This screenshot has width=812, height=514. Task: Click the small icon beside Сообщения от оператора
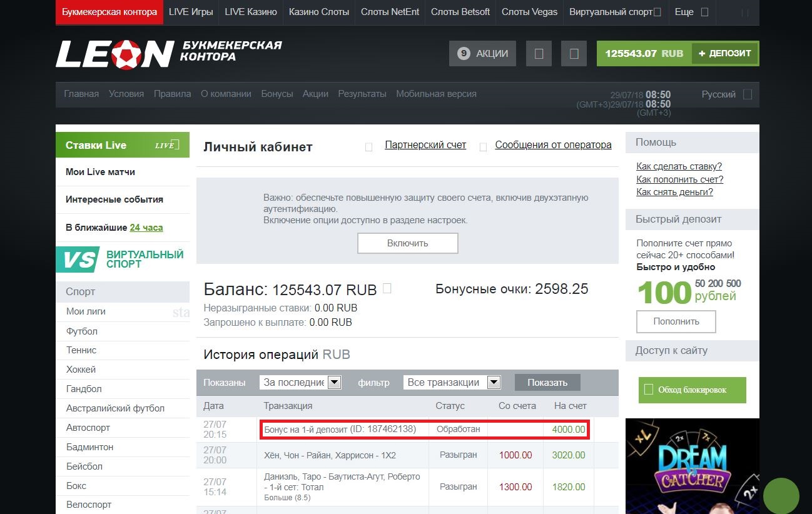click(483, 147)
